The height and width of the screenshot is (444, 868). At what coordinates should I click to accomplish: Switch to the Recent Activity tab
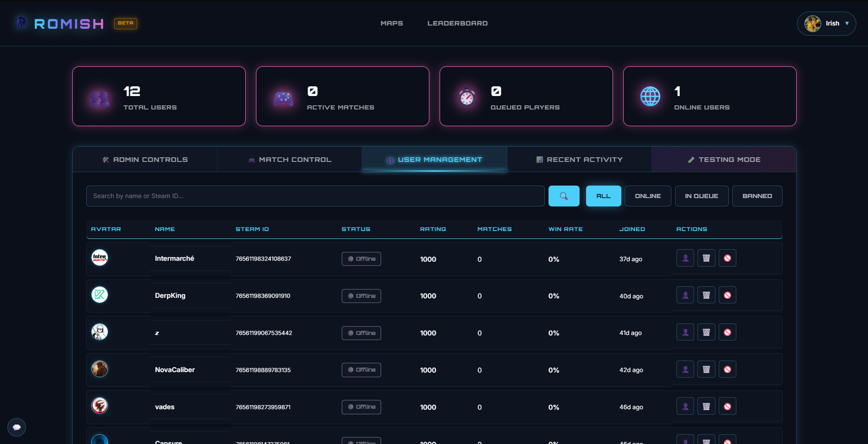pos(579,159)
